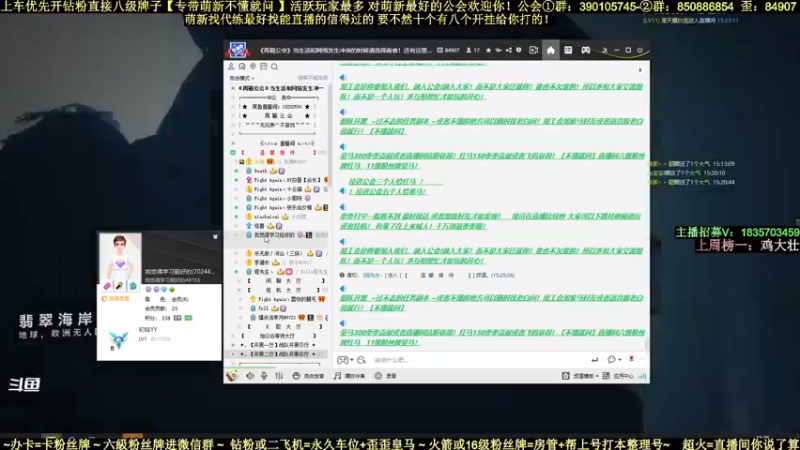Click the blue icon on profile card
This screenshot has height=450, width=800.
click(x=133, y=286)
